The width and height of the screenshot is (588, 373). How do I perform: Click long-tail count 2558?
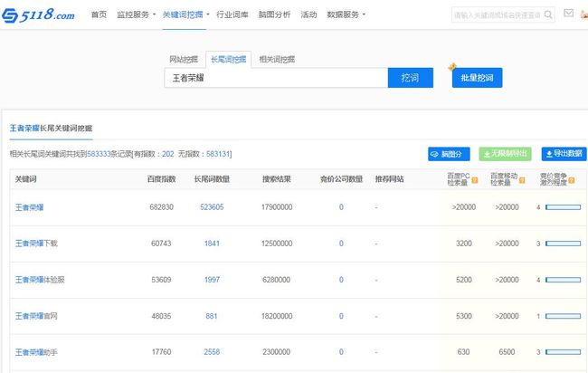212,352
